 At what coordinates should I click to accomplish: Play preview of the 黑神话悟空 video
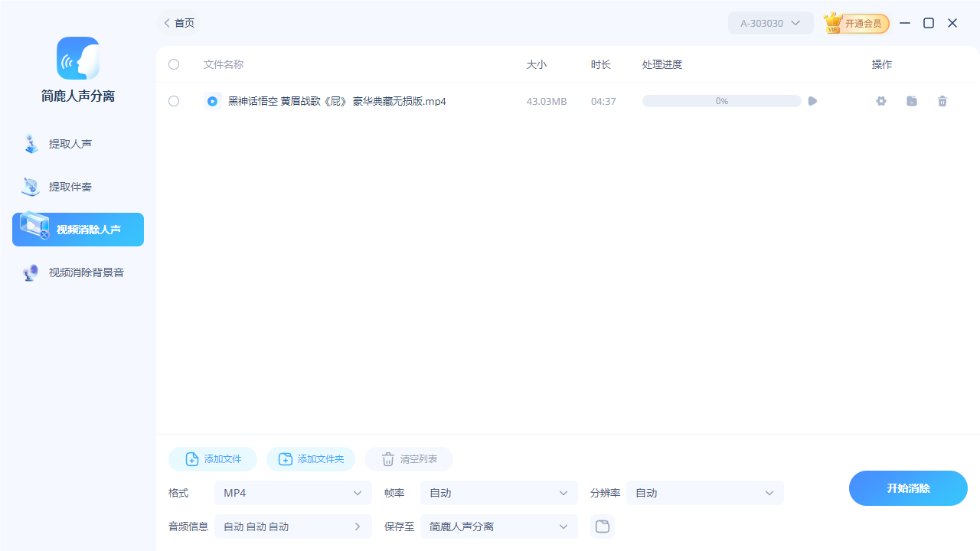[812, 101]
